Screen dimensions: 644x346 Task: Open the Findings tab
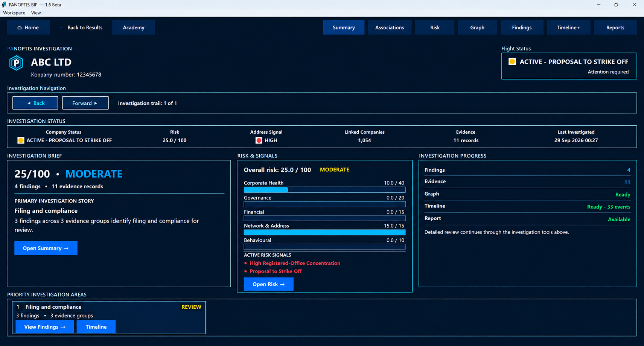522,27
